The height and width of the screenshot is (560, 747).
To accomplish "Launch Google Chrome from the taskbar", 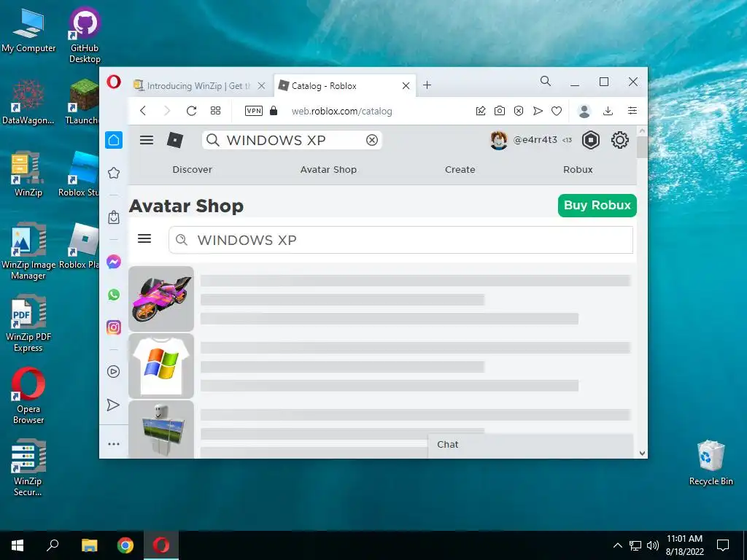I will [125, 545].
